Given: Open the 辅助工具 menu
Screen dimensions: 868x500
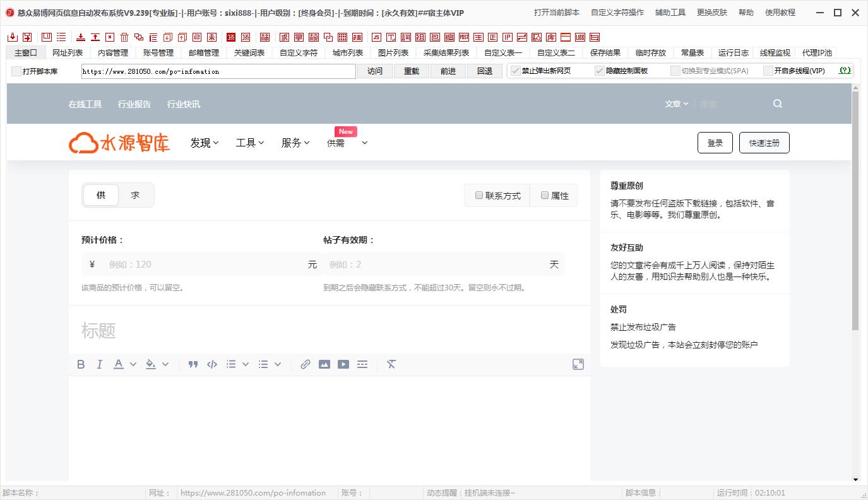Looking at the screenshot, I should pos(670,13).
